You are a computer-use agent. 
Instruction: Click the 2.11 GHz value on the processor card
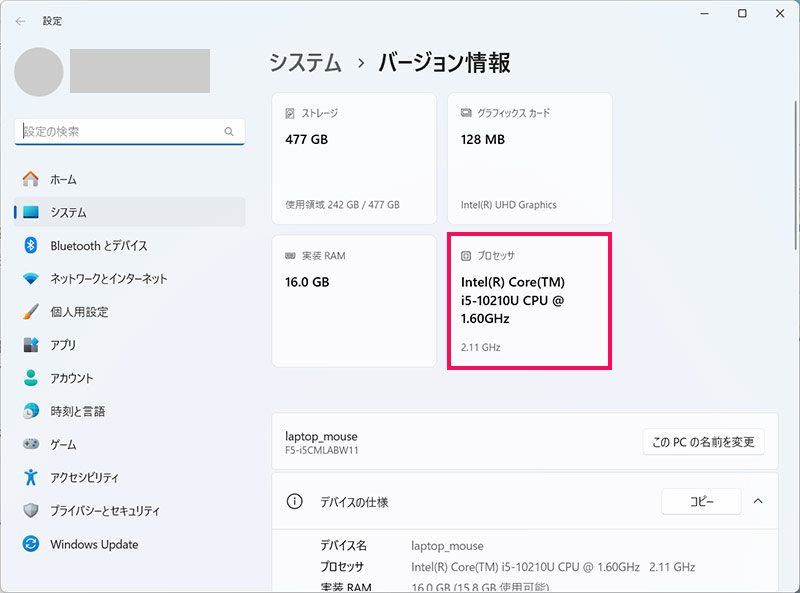tap(481, 348)
